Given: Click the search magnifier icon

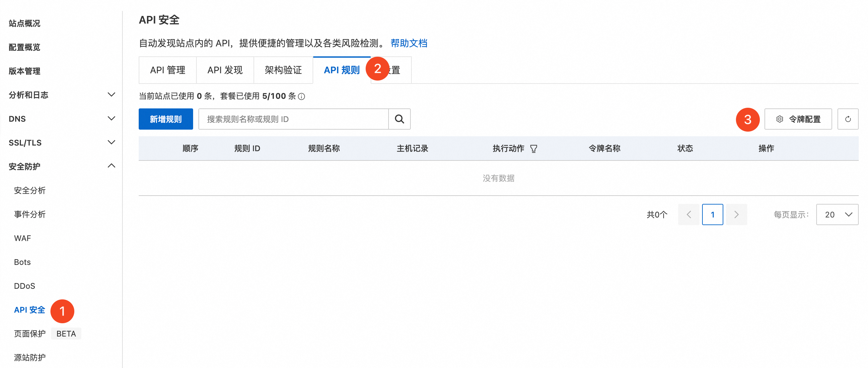Looking at the screenshot, I should tap(399, 119).
